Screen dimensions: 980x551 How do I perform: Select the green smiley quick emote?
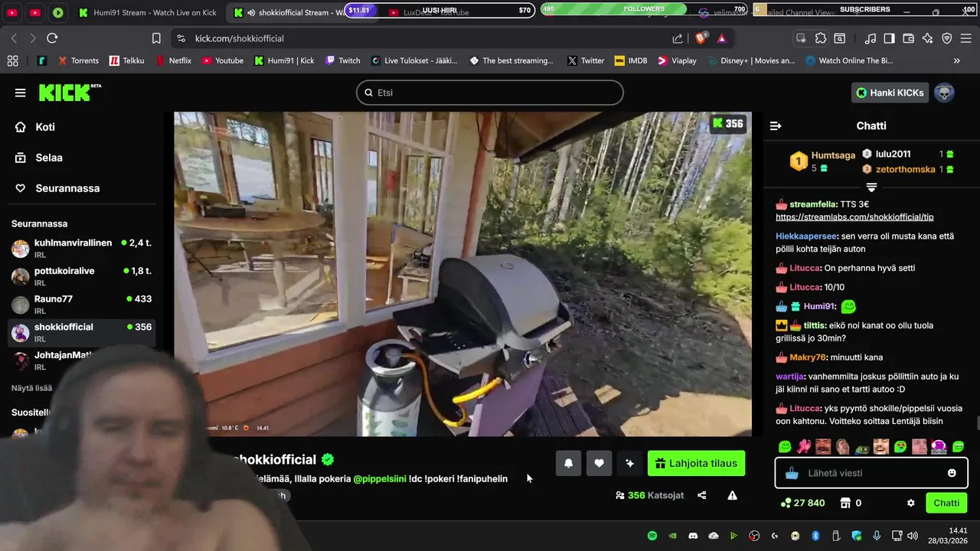point(785,447)
